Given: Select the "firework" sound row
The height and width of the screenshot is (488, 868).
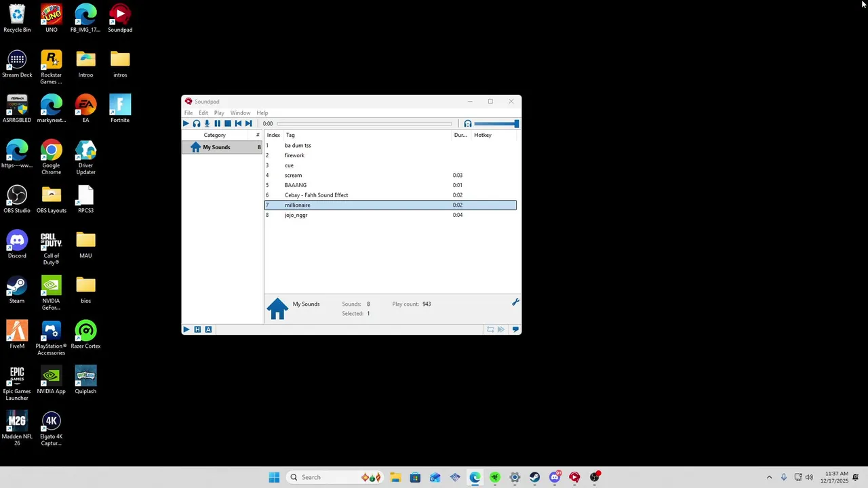Looking at the screenshot, I should 391,155.
